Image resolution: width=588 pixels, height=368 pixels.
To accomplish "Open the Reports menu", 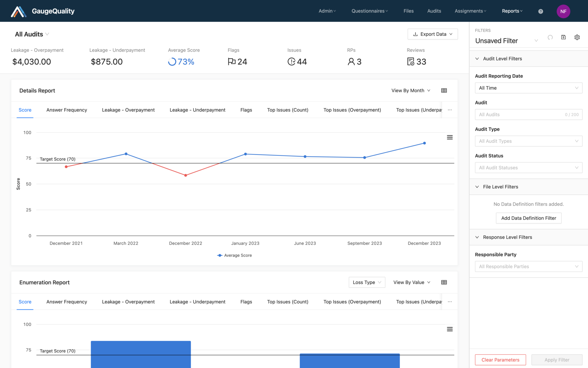I will pos(512,11).
